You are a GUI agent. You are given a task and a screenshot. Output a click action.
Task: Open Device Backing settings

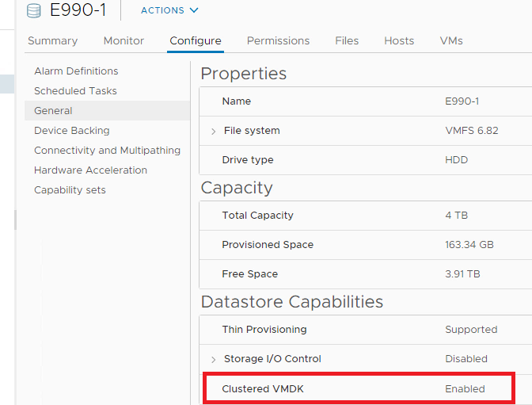coord(72,131)
